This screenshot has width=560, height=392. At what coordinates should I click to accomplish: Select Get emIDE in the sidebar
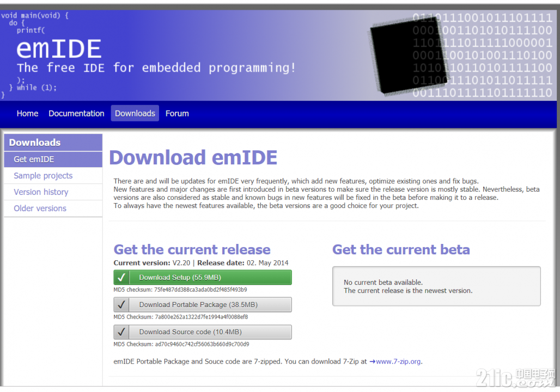click(53, 160)
